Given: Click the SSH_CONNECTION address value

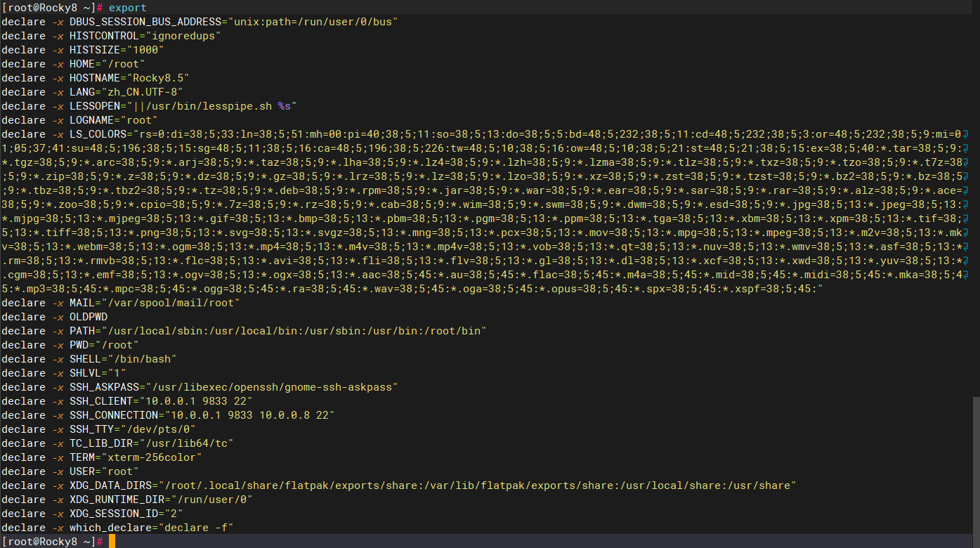Looking at the screenshot, I should point(246,415).
